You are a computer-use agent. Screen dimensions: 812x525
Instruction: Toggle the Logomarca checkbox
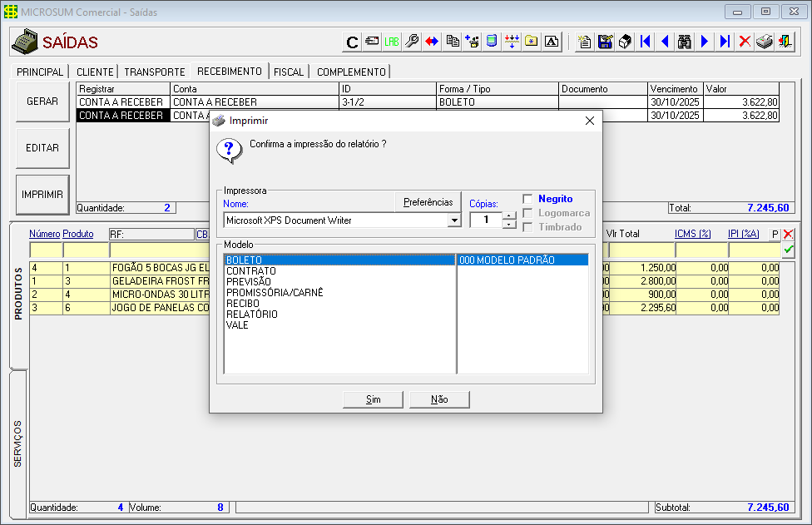point(527,213)
